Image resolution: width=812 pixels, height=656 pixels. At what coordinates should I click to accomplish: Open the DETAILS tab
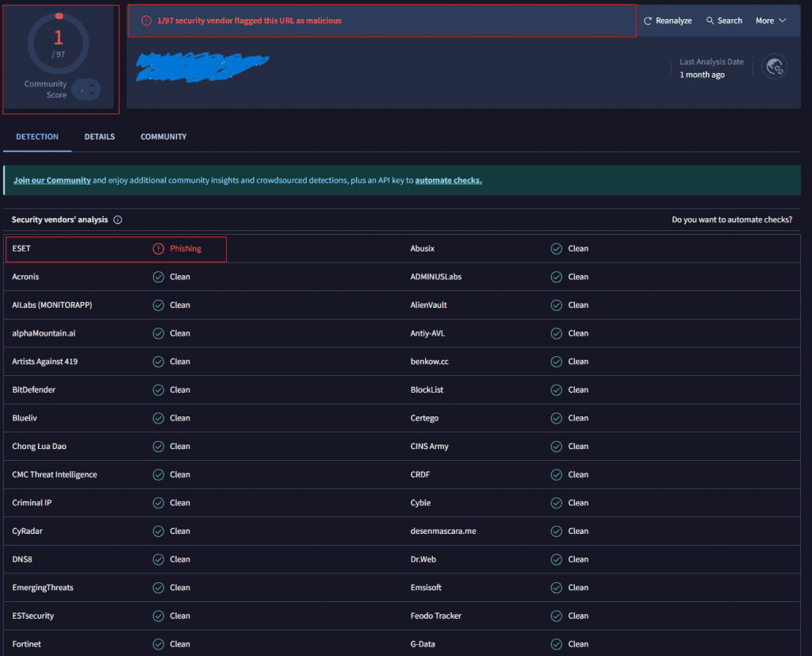coord(100,136)
